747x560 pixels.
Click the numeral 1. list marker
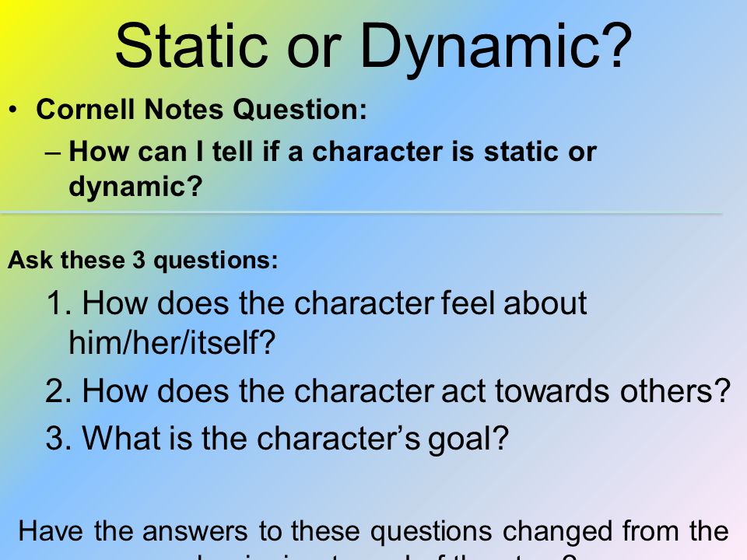tap(59, 303)
